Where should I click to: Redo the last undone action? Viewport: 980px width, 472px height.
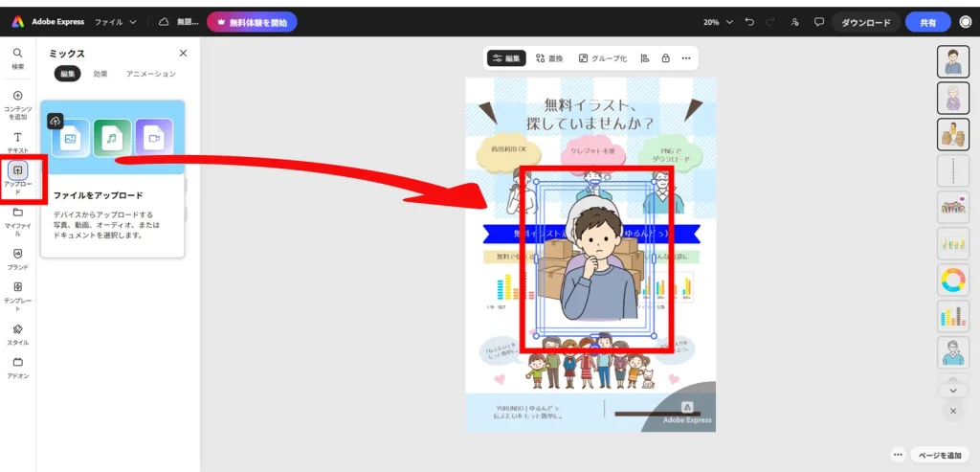click(769, 22)
